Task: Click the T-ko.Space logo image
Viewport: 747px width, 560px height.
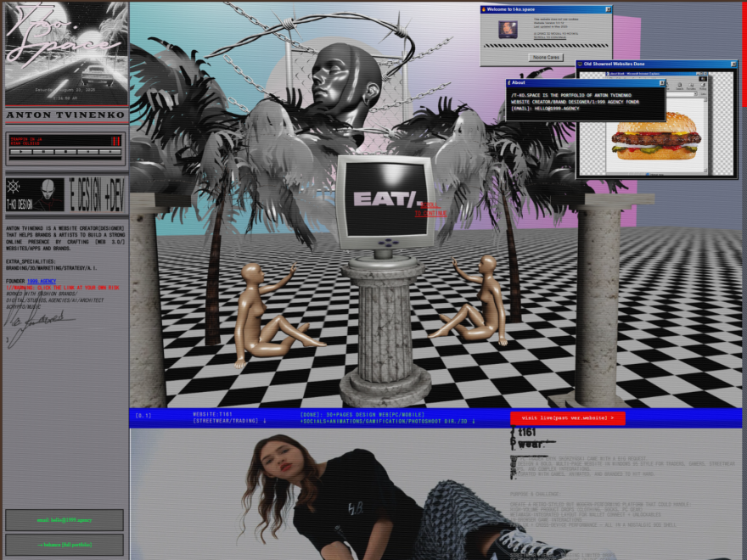Action: [66, 53]
